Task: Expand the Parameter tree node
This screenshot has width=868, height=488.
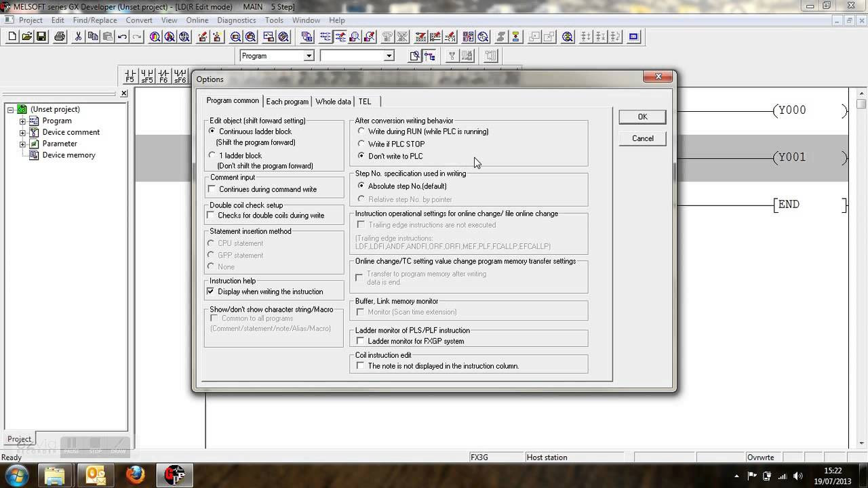Action: 22,144
